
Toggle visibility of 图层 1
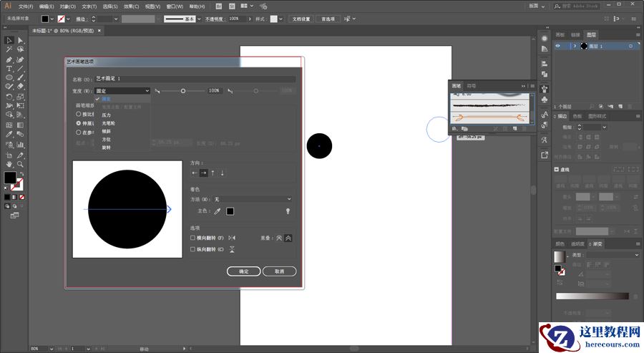click(558, 46)
